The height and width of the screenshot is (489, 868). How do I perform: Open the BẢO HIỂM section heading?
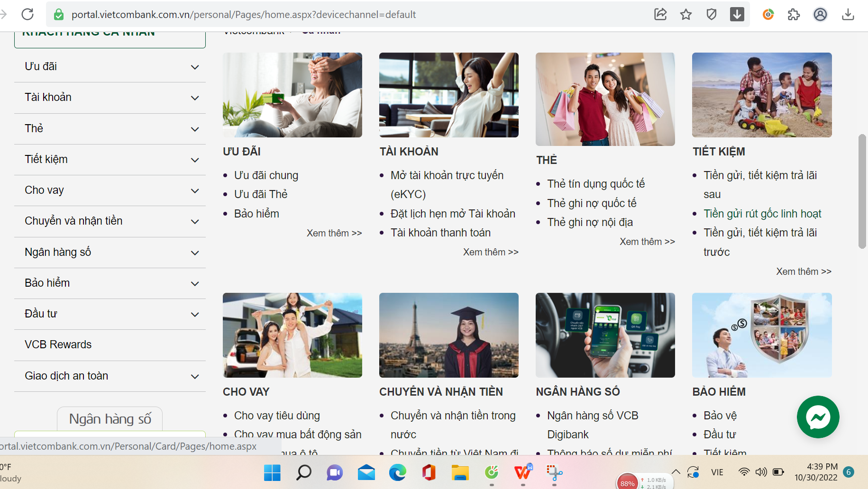click(719, 392)
